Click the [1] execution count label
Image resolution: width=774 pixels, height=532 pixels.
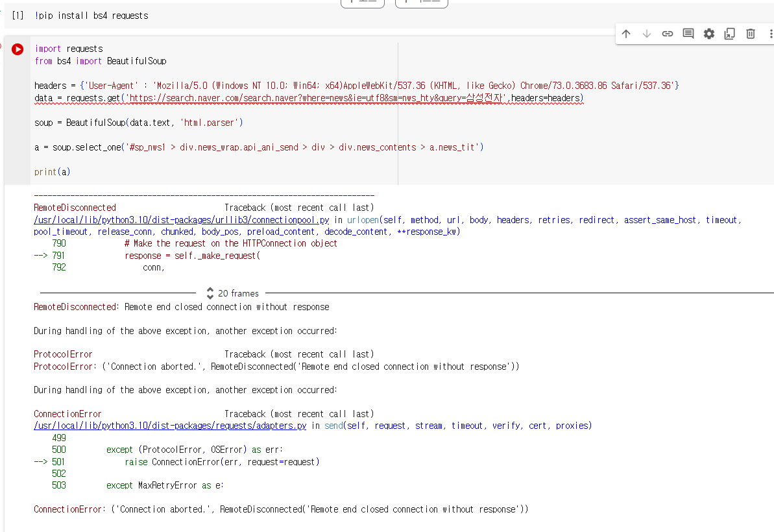[x=18, y=16]
